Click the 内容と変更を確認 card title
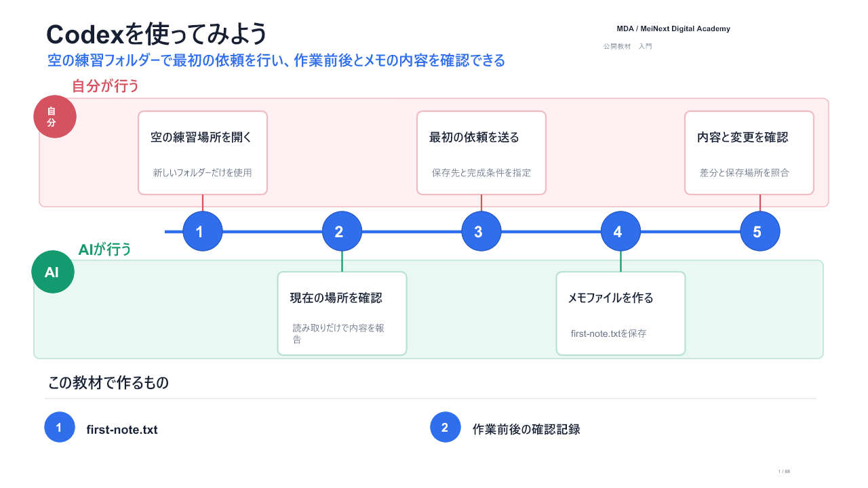Screen dimensions: 868x488 tap(743, 138)
